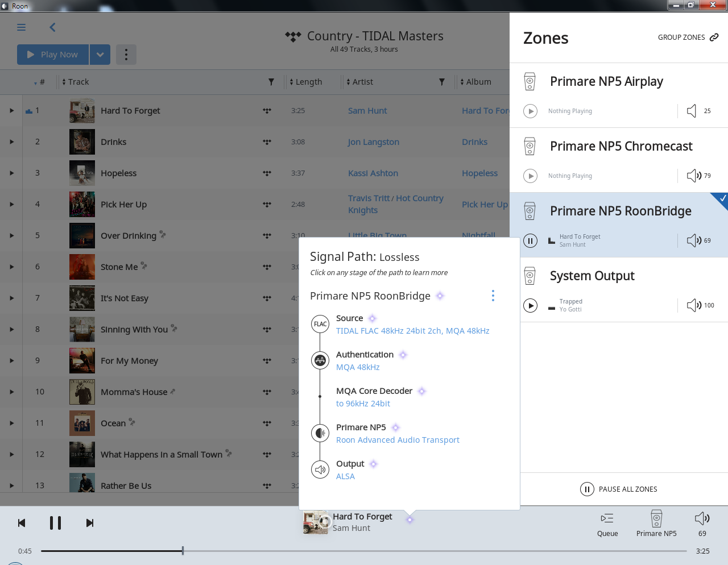Click Pause All Zones
This screenshot has height=565, width=728.
pyautogui.click(x=618, y=489)
